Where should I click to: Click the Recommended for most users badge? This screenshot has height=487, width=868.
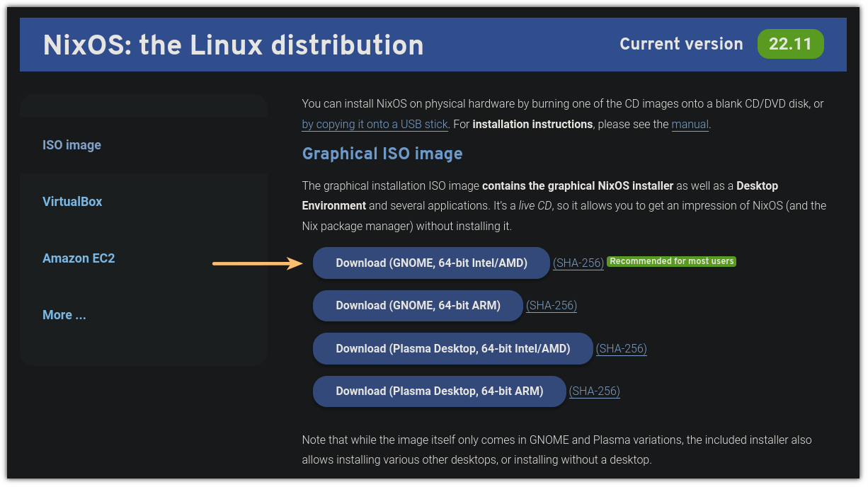point(670,260)
